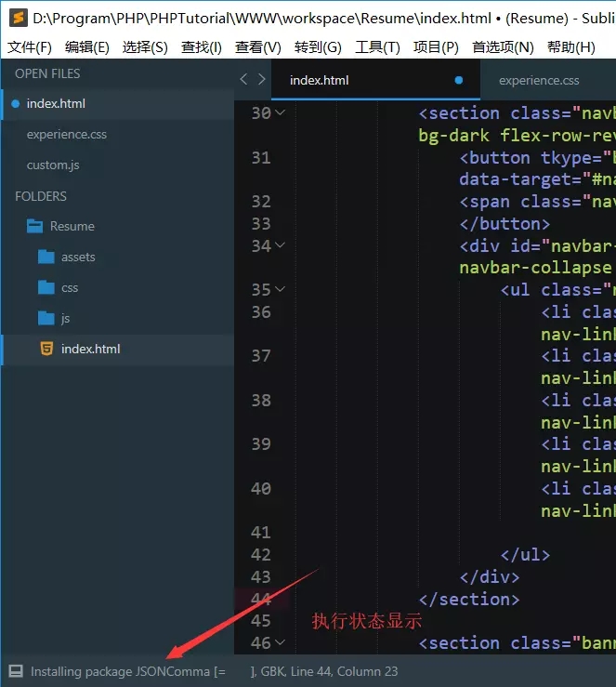Screen dimensions: 616x687
Task: Click the js folder icon
Action: 46,318
